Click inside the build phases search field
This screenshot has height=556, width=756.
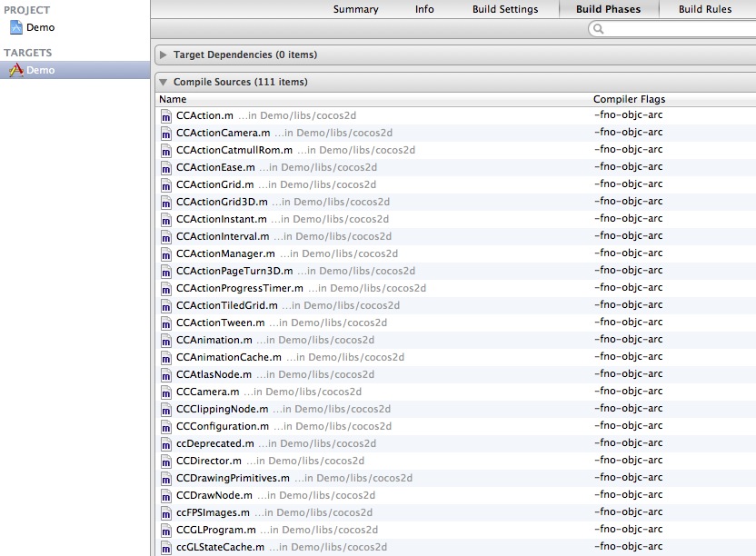pos(672,29)
